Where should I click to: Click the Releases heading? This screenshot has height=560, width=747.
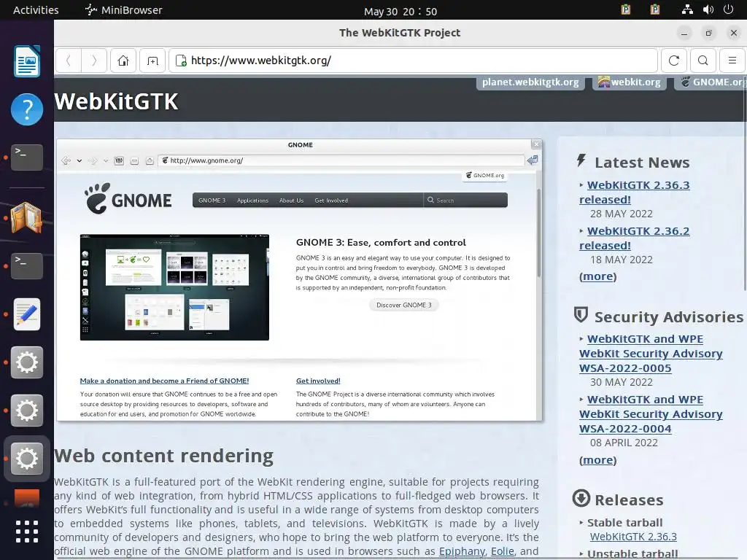tap(629, 500)
